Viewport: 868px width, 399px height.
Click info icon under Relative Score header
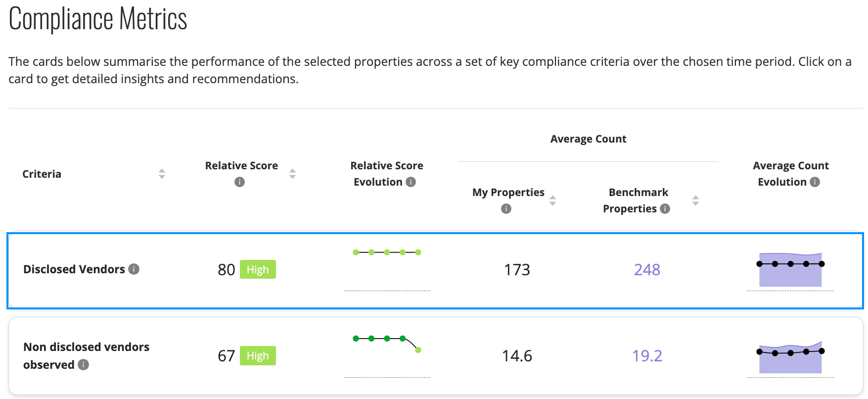click(239, 182)
